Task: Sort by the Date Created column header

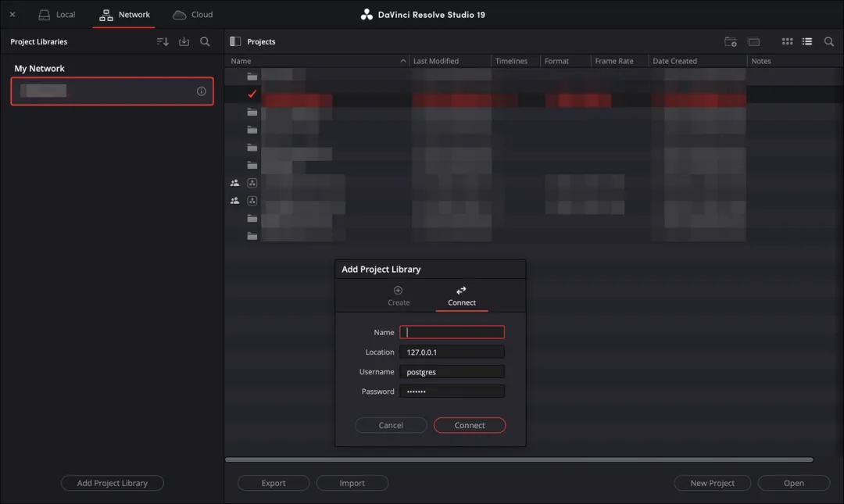Action: tap(698, 61)
